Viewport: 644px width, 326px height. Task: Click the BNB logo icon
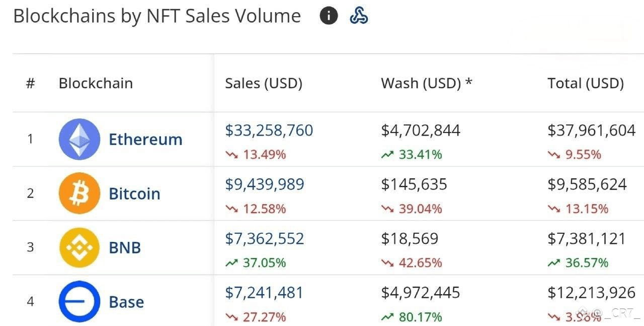pos(79,247)
